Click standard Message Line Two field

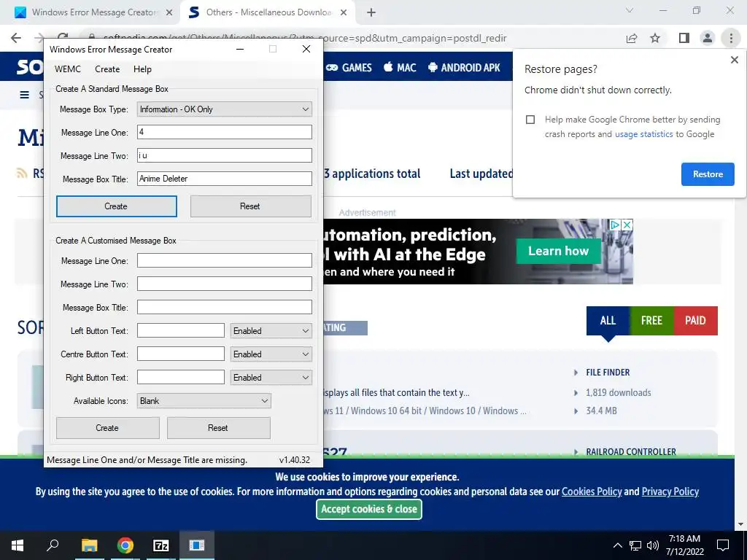(225, 155)
